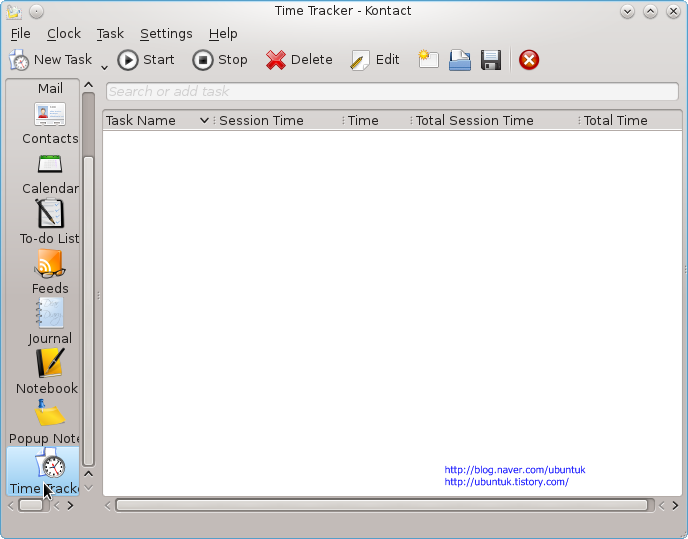Viewport: 688px width, 539px height.
Task: Maximize the Kontact window
Action: click(650, 11)
